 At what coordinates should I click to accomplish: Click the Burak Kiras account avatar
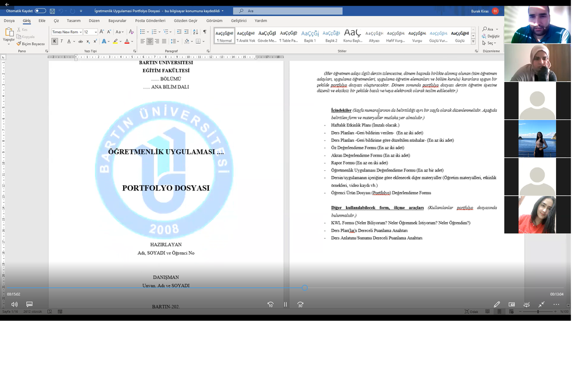coord(496,11)
